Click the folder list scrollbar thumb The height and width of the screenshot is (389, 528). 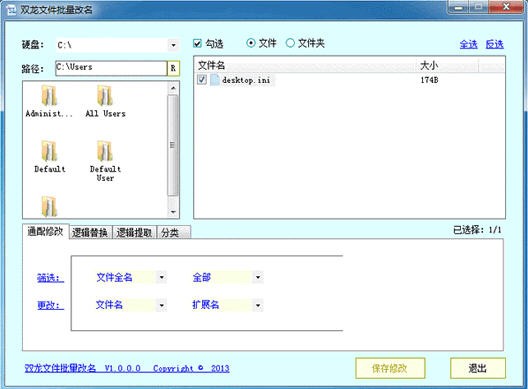[173, 145]
